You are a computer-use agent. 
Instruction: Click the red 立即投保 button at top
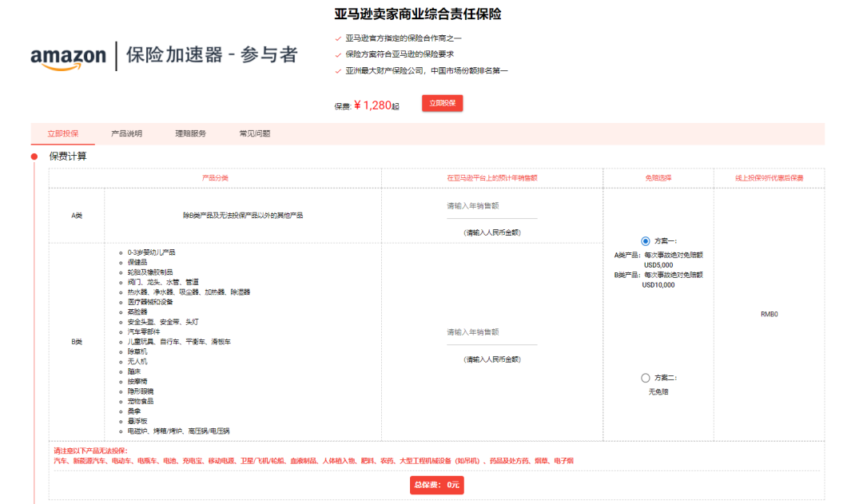pos(443,103)
